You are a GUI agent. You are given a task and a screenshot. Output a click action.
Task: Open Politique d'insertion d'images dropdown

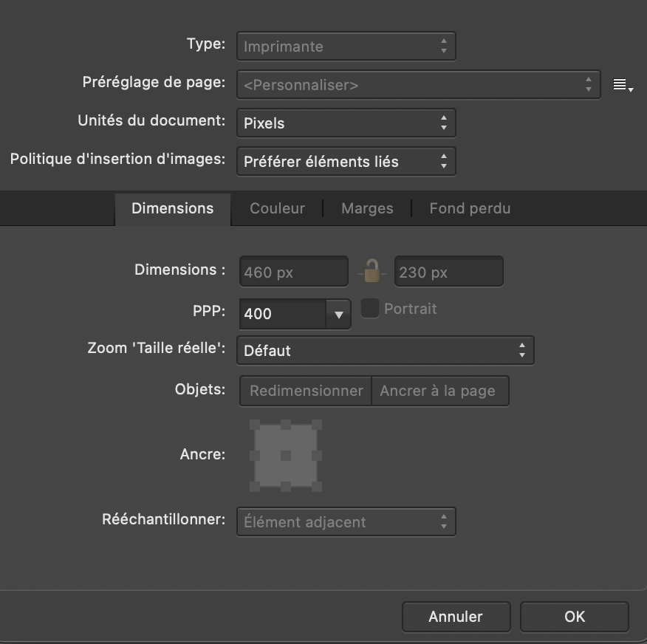point(346,161)
